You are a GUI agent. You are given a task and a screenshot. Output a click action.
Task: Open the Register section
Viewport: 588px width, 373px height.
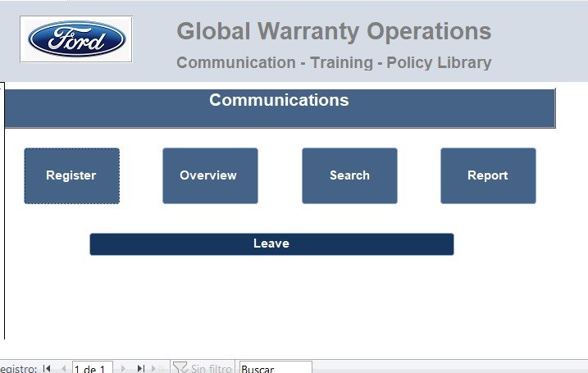click(71, 175)
